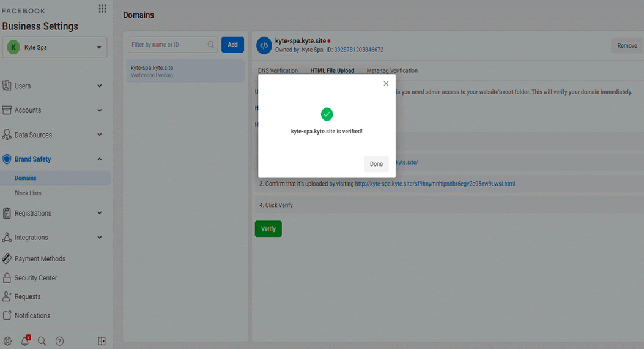Switch to HTML File Upload tab
The width and height of the screenshot is (644, 349).
click(332, 70)
